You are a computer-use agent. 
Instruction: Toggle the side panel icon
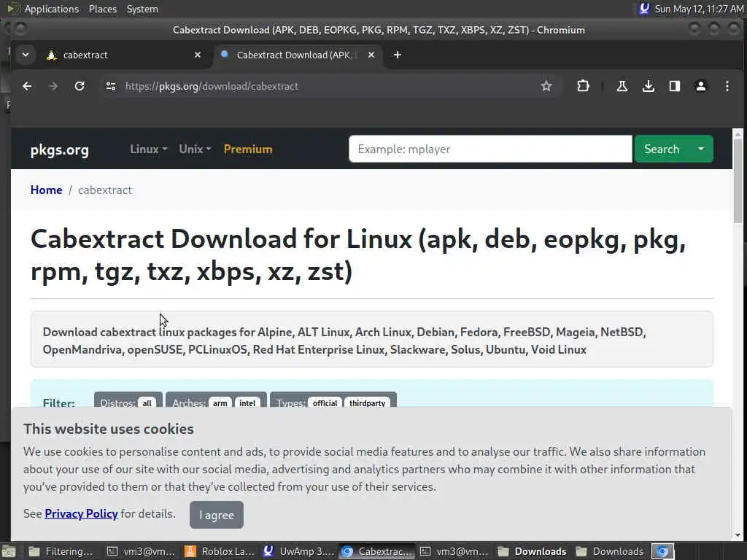(674, 86)
